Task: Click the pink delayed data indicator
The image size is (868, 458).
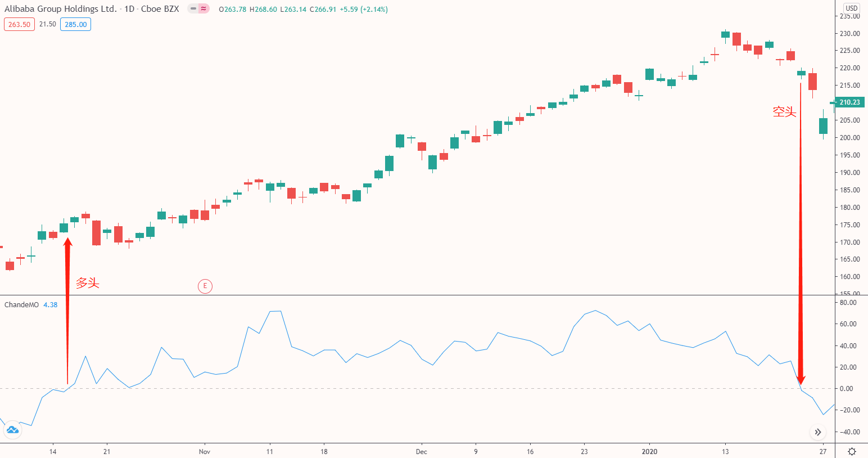Action: click(204, 9)
